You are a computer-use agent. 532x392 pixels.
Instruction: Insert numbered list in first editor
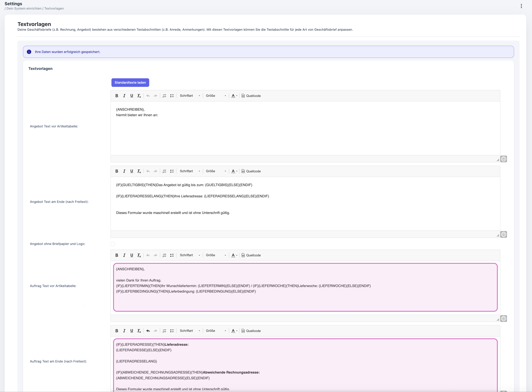pyautogui.click(x=164, y=96)
